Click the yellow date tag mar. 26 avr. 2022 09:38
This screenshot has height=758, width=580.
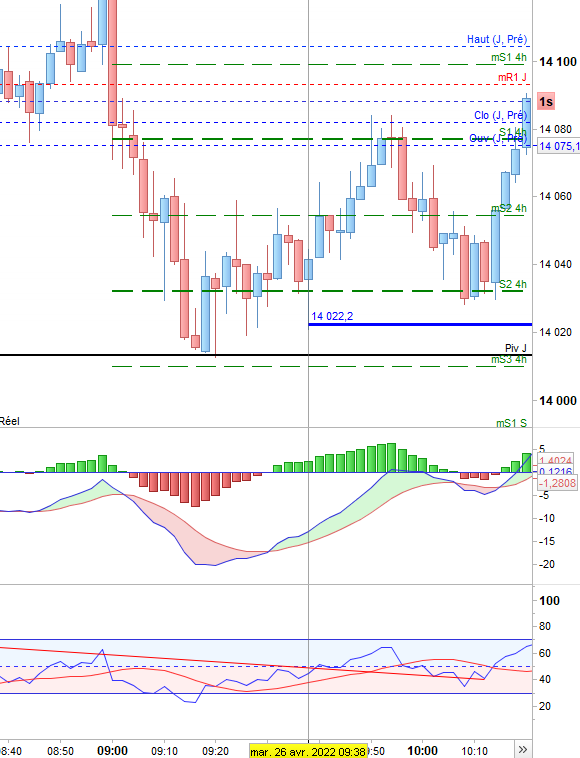click(308, 751)
